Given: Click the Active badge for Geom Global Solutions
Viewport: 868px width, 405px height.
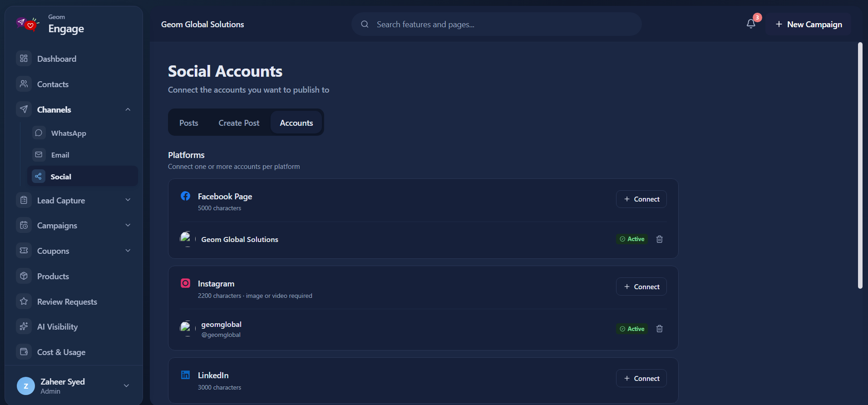Looking at the screenshot, I should coord(632,239).
